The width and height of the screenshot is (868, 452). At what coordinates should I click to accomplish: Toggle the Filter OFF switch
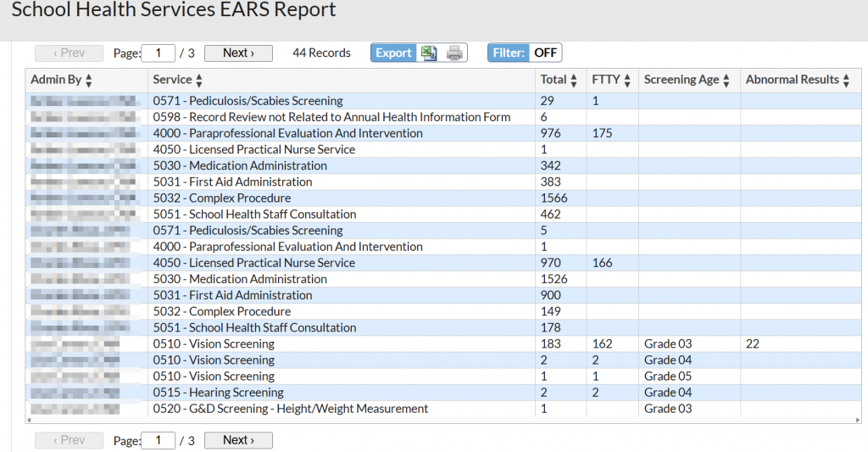(545, 53)
